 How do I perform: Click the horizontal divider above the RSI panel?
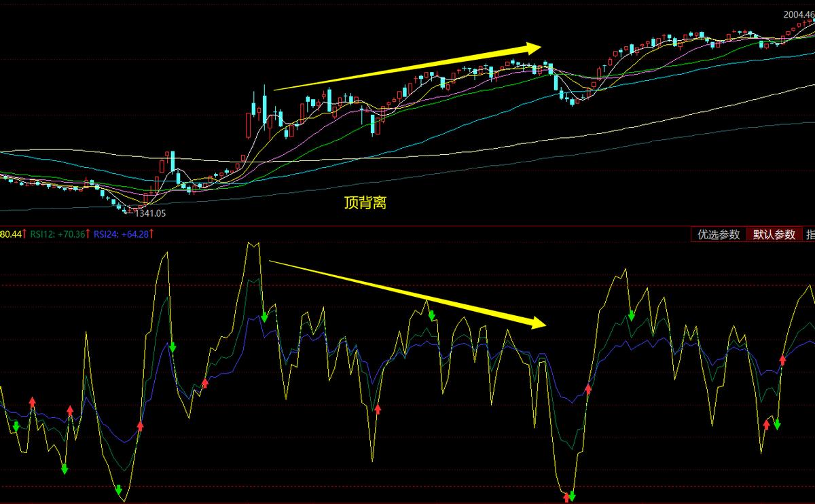point(407,226)
